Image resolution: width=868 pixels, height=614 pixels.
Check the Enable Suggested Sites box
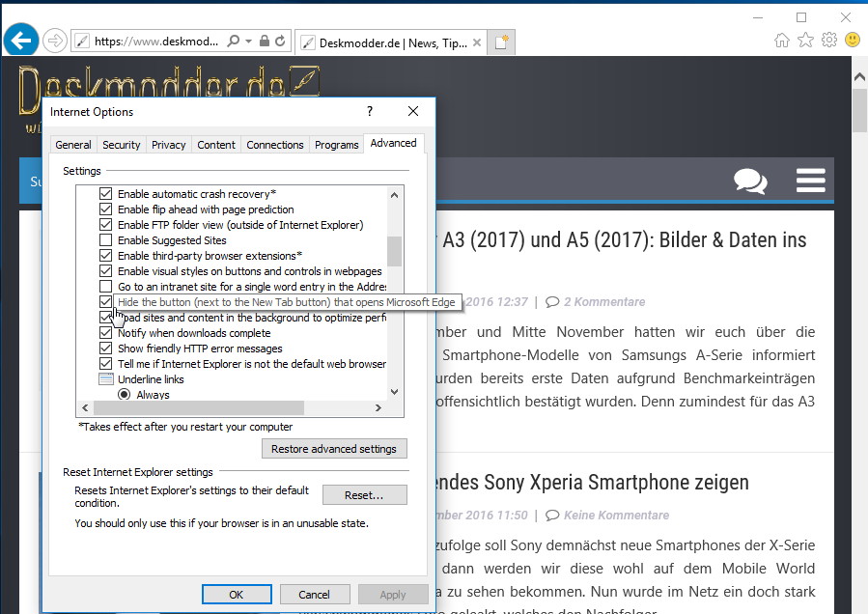click(105, 240)
